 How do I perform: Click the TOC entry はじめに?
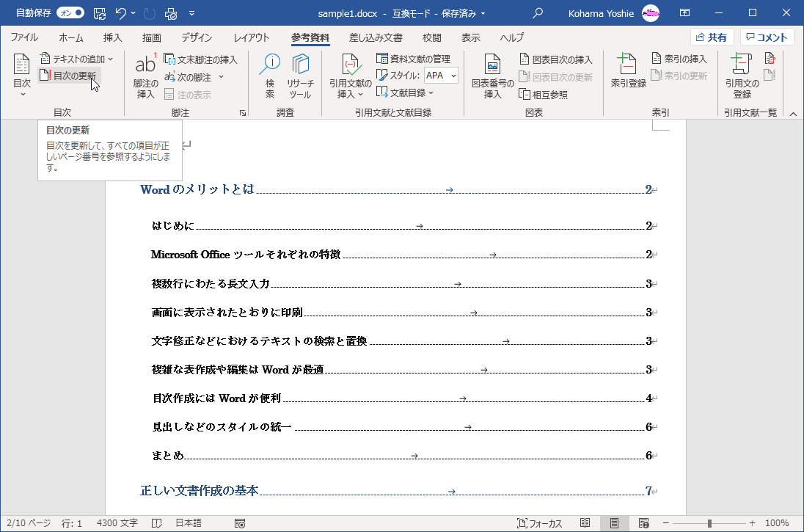[172, 226]
